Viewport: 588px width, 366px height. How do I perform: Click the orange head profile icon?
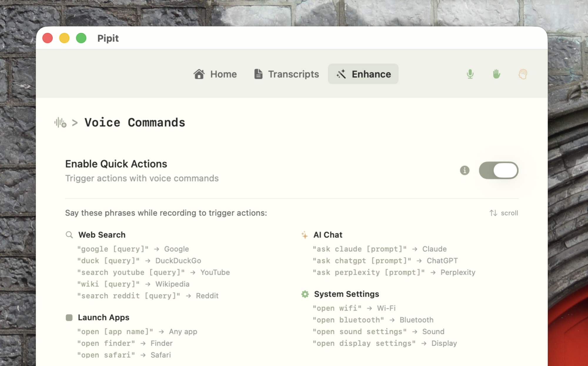click(x=523, y=74)
